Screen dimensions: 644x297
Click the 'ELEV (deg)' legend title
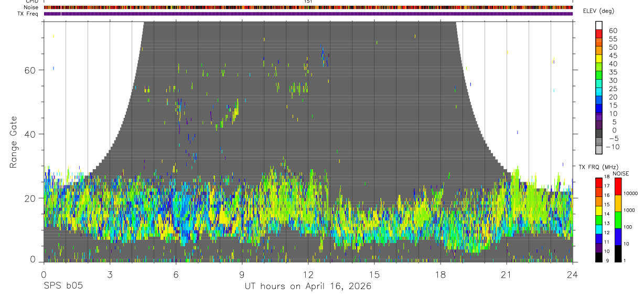pos(598,11)
